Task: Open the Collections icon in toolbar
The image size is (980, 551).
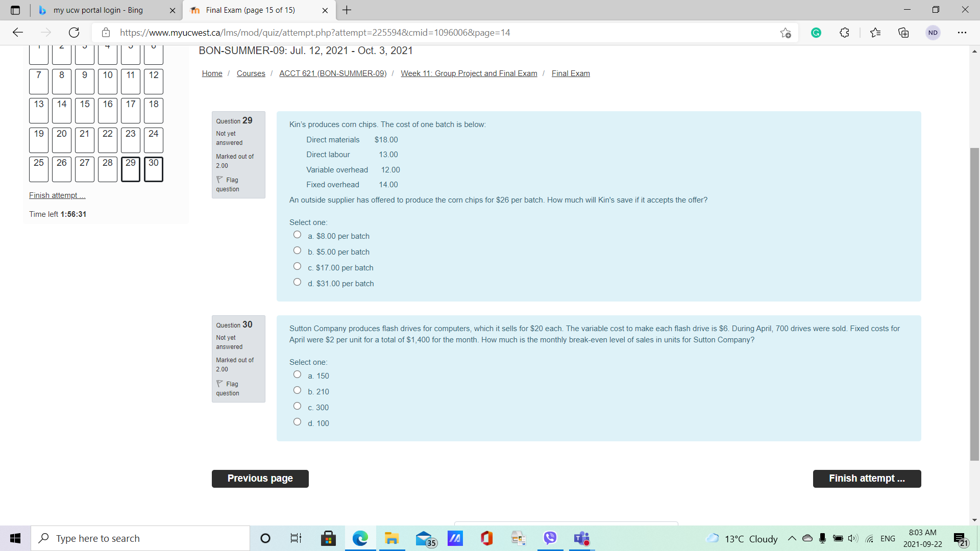Action: pos(903,33)
